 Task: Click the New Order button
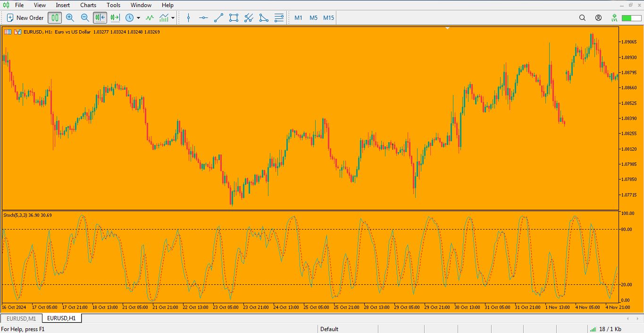tap(25, 17)
